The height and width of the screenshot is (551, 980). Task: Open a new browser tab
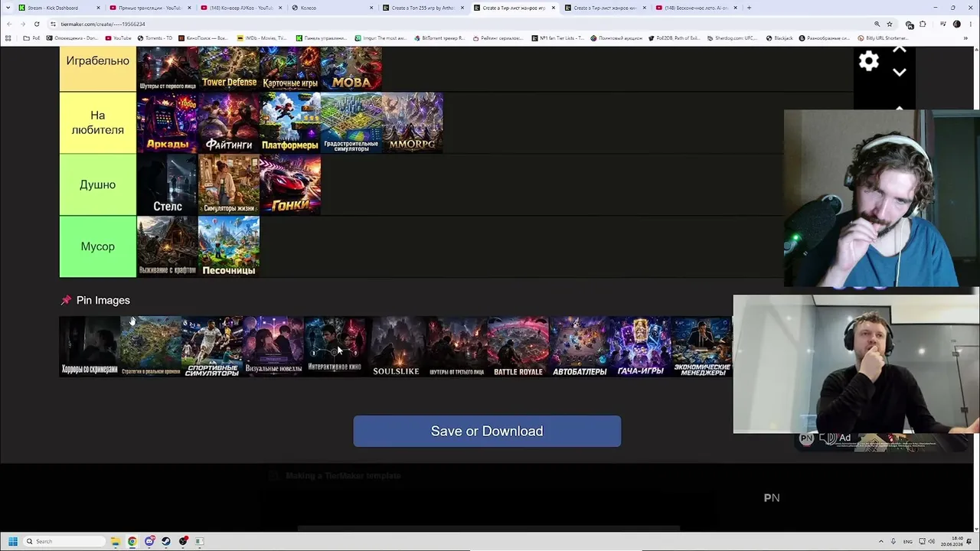click(749, 8)
